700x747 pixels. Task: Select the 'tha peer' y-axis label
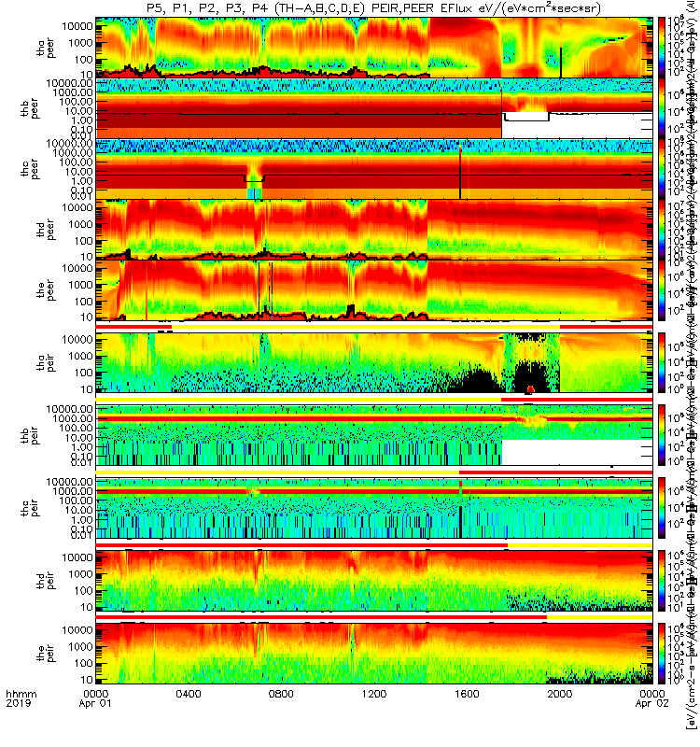(46, 49)
